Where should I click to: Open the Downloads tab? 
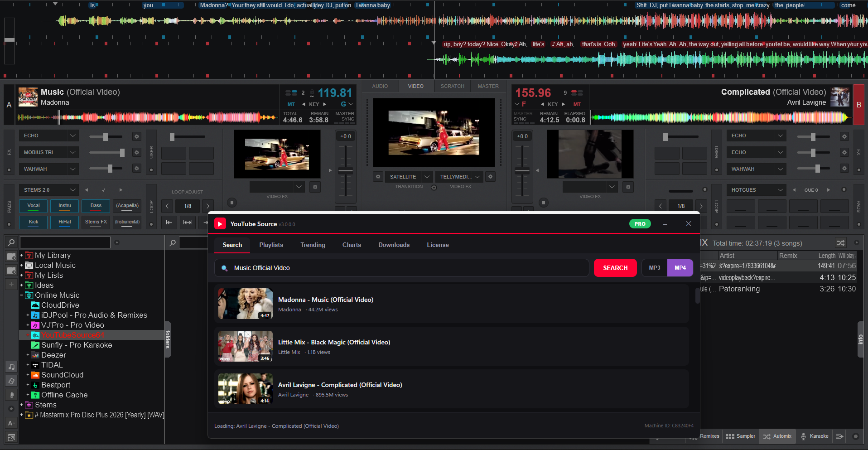394,245
